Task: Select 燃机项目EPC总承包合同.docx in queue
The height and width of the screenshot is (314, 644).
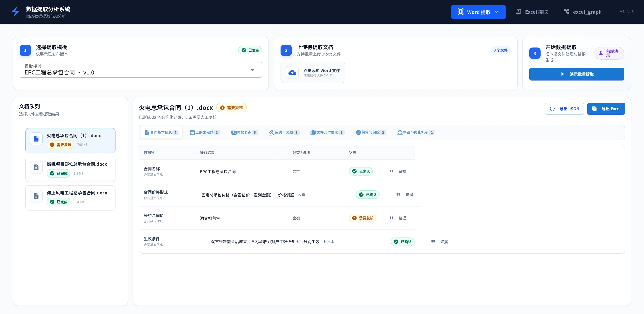Action: point(70,169)
